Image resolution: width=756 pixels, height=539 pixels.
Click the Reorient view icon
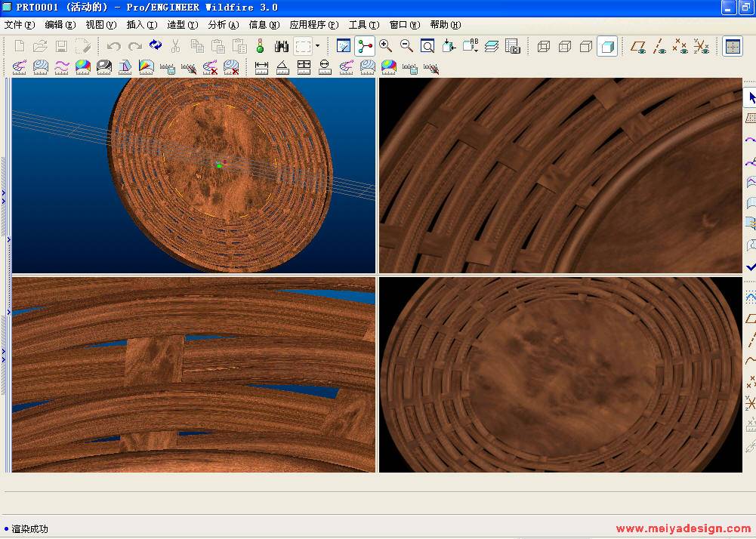click(449, 46)
